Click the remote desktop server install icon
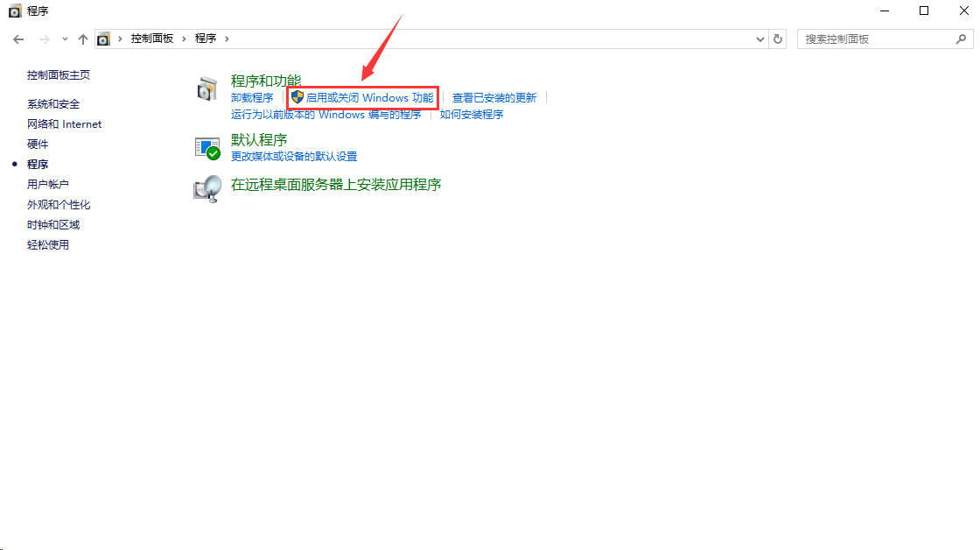This screenshot has height=550, width=980. point(207,189)
